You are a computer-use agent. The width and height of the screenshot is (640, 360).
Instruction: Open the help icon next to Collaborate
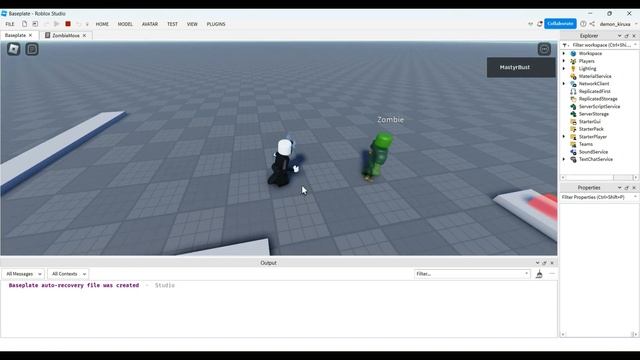(x=583, y=24)
